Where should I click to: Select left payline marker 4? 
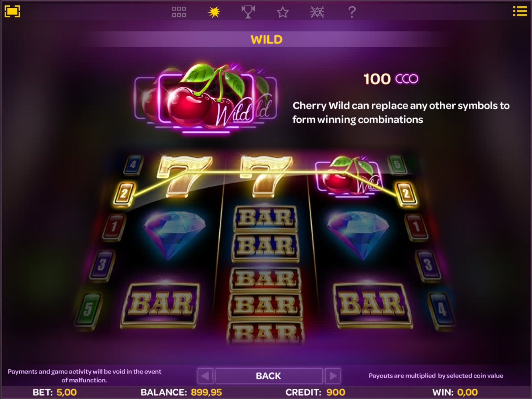pos(133,164)
